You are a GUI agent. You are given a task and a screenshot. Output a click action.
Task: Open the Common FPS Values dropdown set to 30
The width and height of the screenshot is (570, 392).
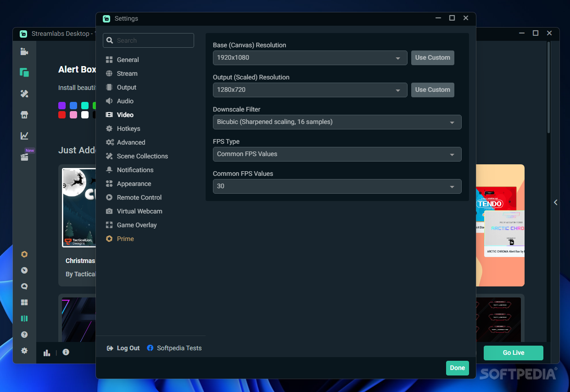337,186
